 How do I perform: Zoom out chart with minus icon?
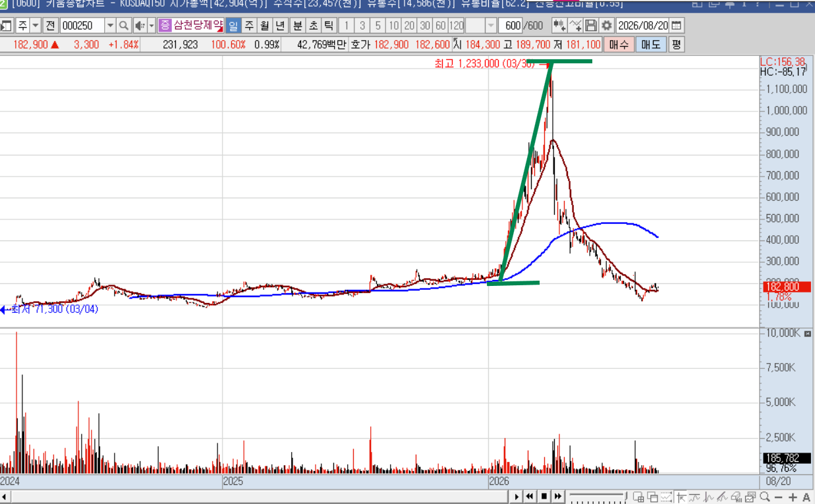click(779, 497)
